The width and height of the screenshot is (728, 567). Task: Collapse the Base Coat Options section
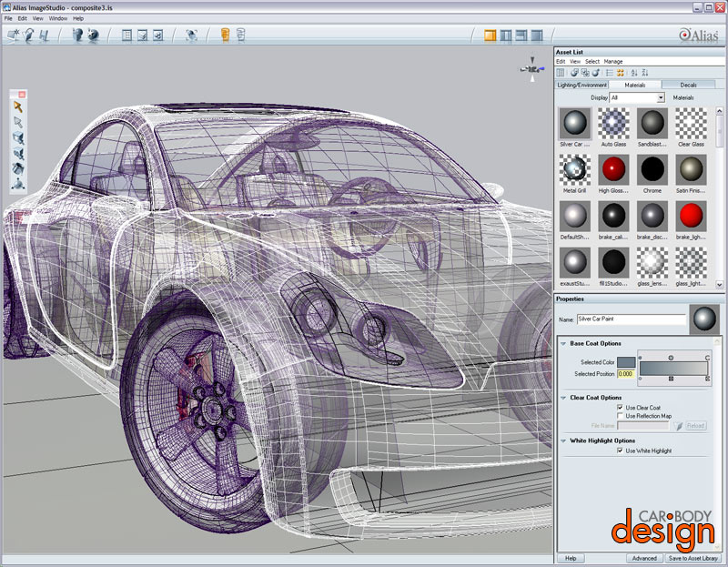(563, 343)
